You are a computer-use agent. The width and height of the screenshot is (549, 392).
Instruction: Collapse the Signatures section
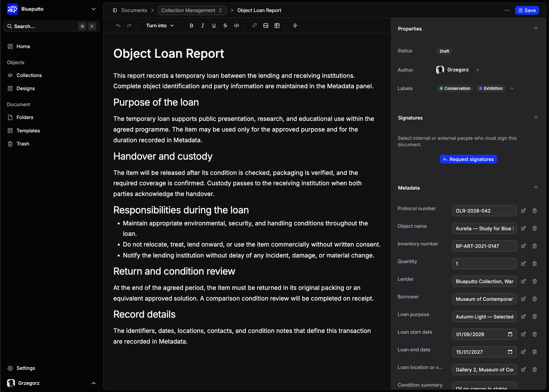536,118
